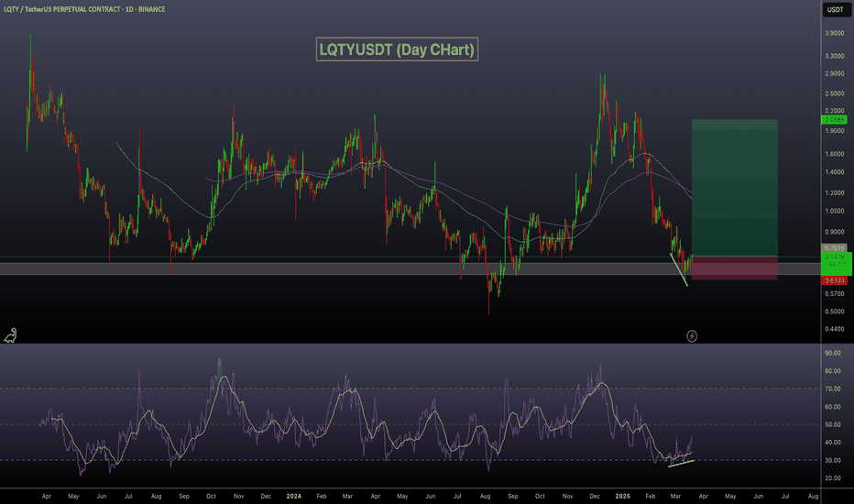This screenshot has width=854, height=504.
Task: Click the Jul label at far right of time axis
Action: [785, 497]
